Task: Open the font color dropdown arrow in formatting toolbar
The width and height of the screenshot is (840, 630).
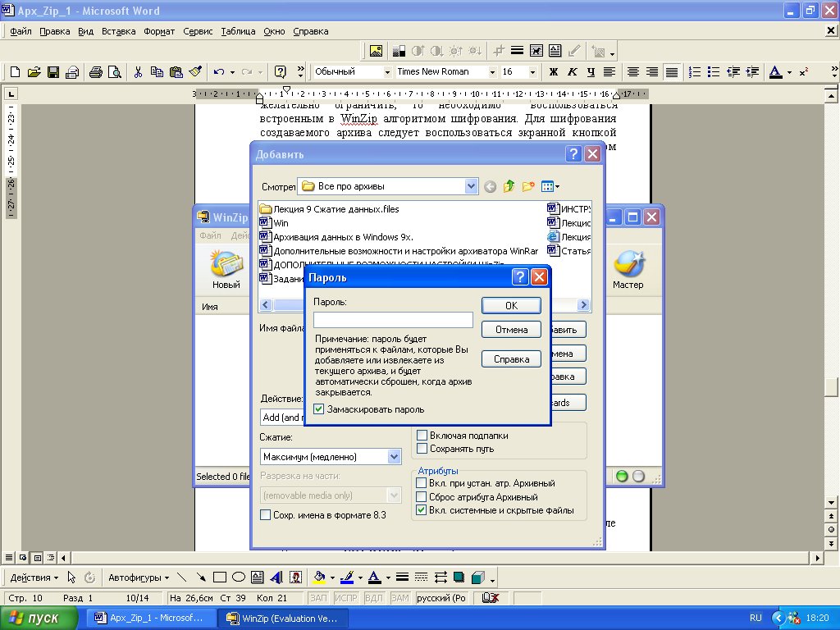Action: tap(789, 72)
